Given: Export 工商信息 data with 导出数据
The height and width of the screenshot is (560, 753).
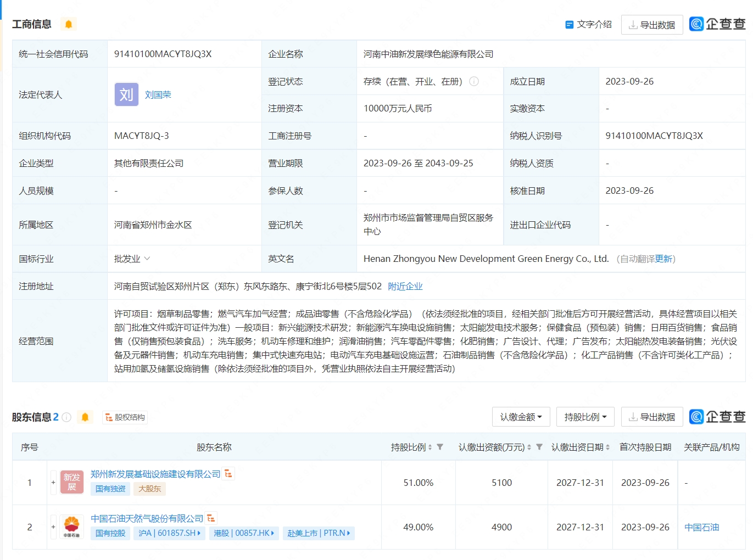Looking at the screenshot, I should 652,25.
